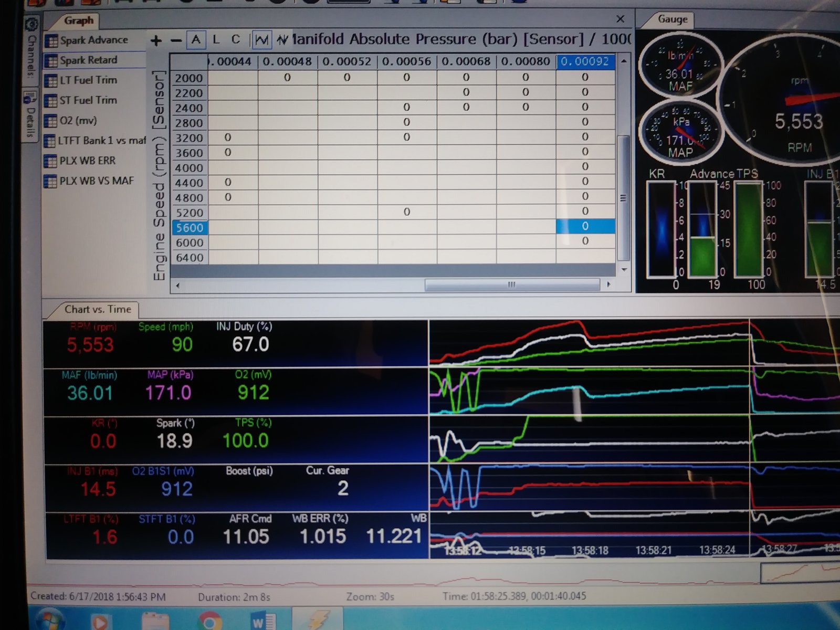This screenshot has height=630, width=840.
Task: Open Chrome from the taskbar
Action: (209, 622)
